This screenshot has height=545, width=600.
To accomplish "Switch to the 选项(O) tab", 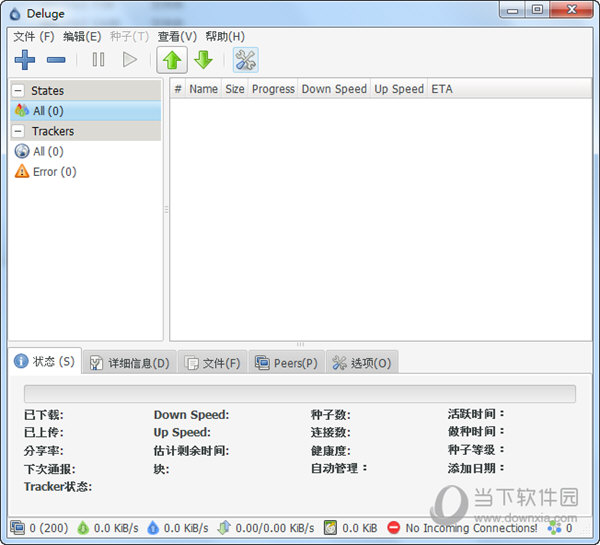I will click(362, 362).
